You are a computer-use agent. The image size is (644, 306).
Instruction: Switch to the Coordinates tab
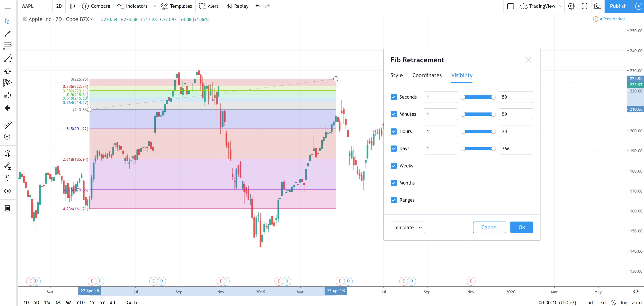(427, 75)
